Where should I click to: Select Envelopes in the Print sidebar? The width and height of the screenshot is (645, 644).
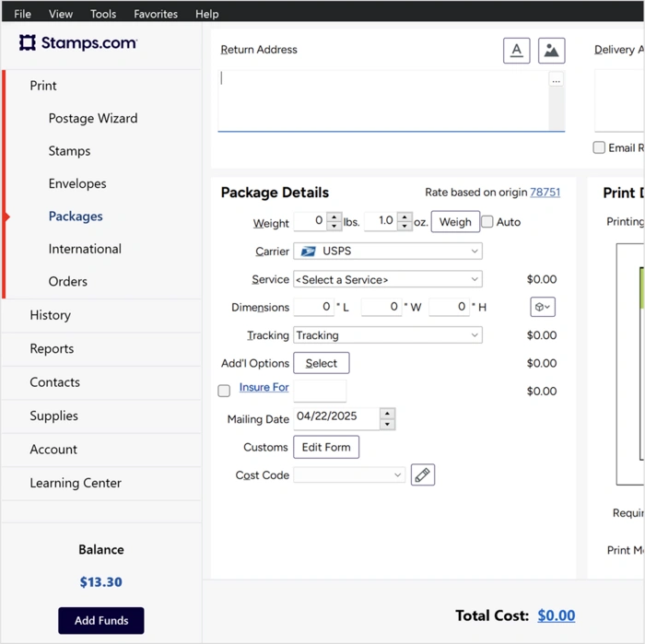pyautogui.click(x=77, y=183)
